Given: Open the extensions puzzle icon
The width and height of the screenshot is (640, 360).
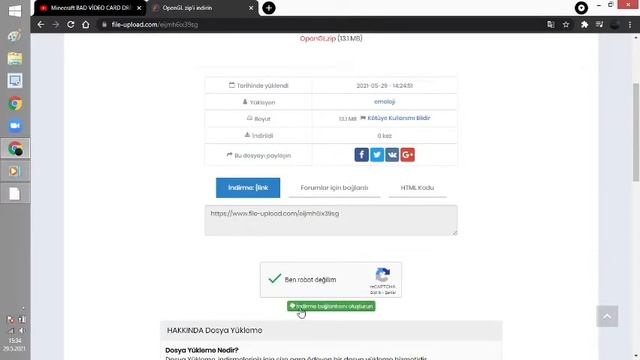Looking at the screenshot, I should tap(584, 24).
